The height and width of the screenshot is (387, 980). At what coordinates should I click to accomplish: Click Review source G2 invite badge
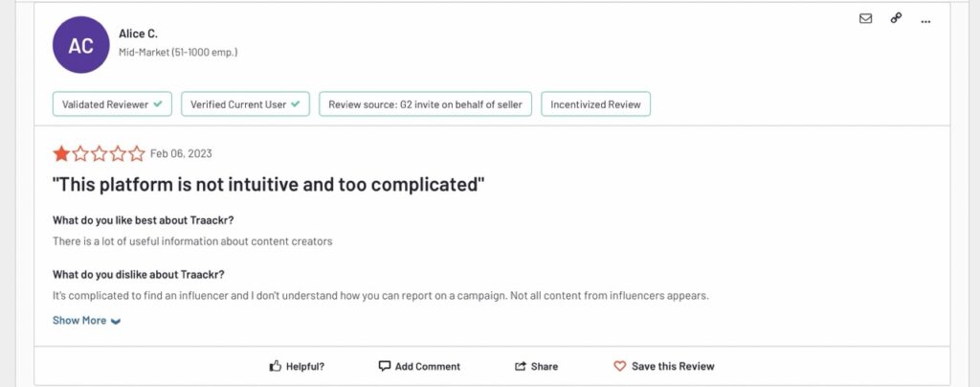point(425,104)
